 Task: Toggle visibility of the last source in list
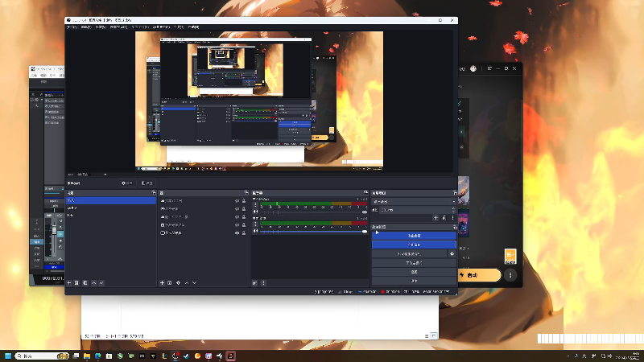tap(237, 232)
